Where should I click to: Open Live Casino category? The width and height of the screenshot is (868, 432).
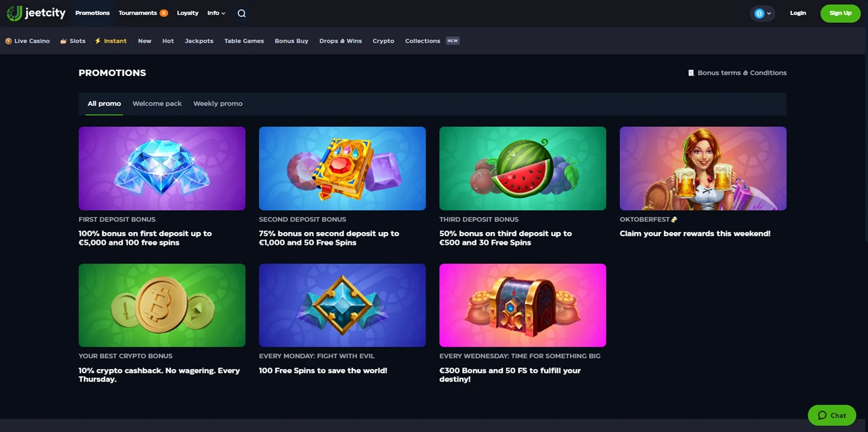[x=28, y=41]
